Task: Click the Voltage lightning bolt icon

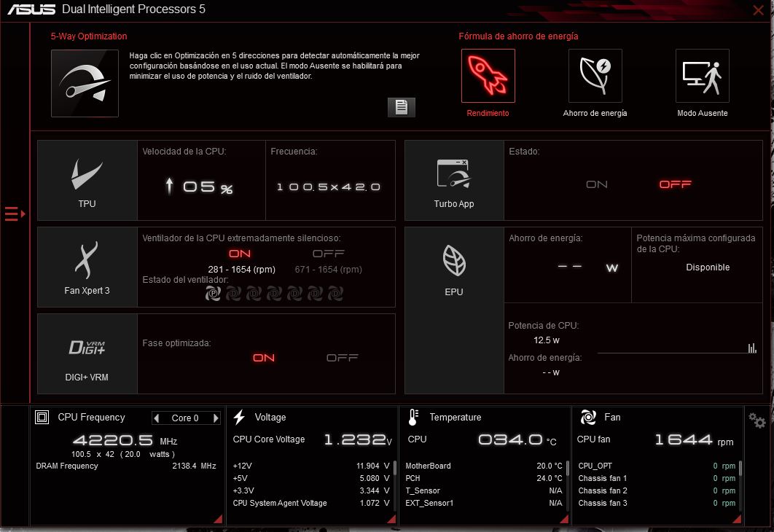Action: [239, 417]
